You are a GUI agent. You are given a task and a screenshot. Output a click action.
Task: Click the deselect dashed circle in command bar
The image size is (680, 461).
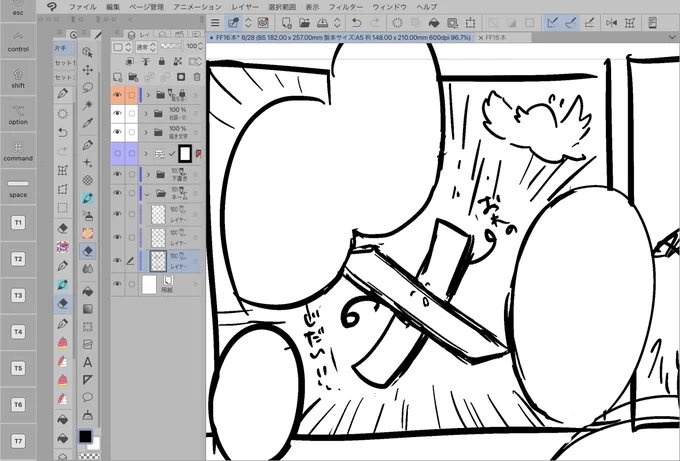coord(397,23)
